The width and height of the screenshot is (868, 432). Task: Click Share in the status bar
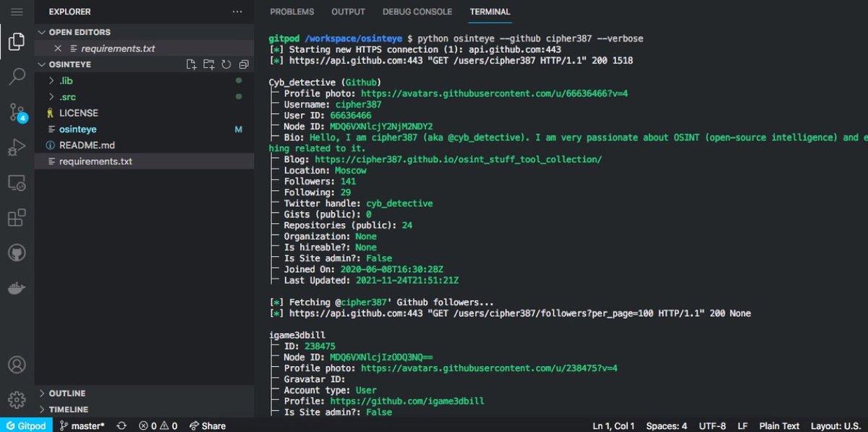pyautogui.click(x=208, y=425)
